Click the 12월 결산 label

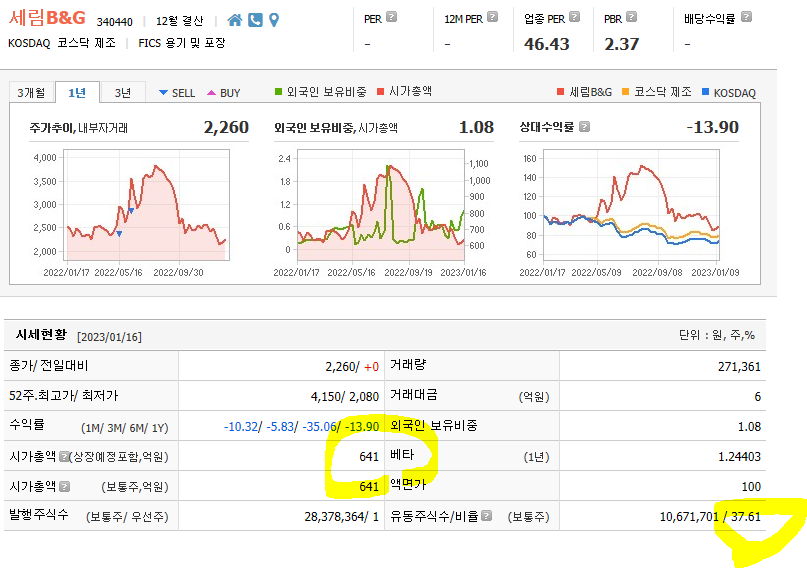point(180,21)
